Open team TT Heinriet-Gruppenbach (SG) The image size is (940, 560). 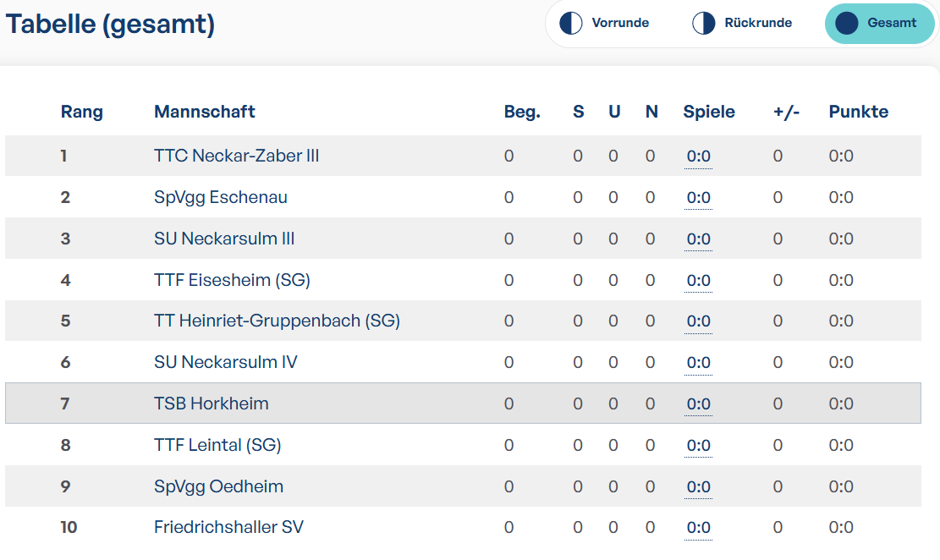coord(277,321)
